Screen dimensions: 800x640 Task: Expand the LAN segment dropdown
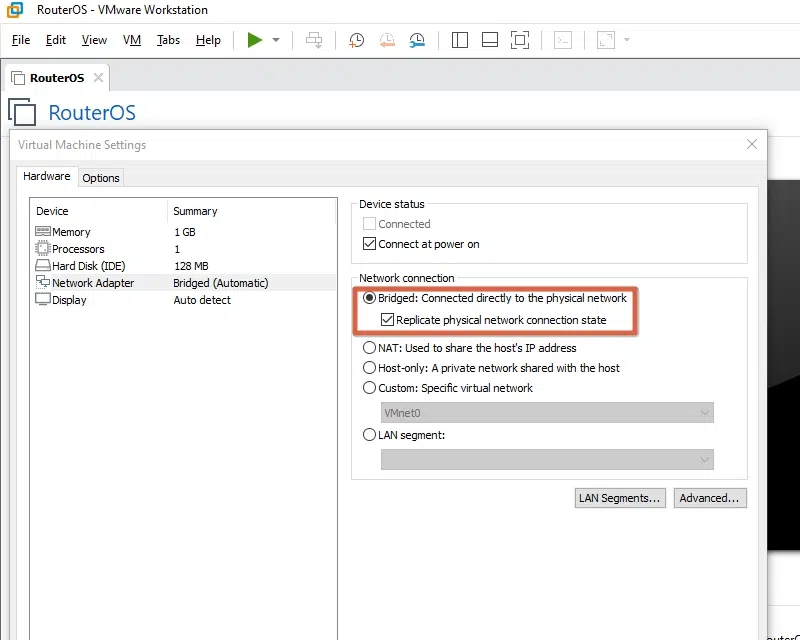click(705, 459)
